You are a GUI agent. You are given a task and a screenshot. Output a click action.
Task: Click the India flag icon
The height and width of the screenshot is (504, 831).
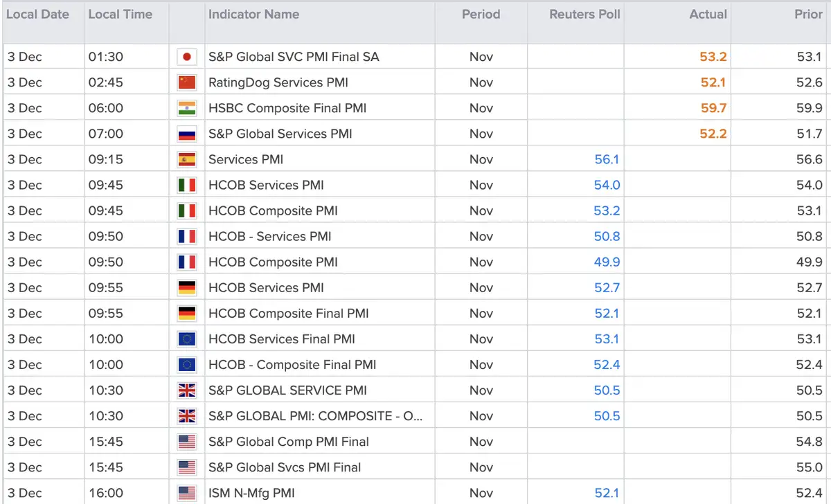pos(187,108)
